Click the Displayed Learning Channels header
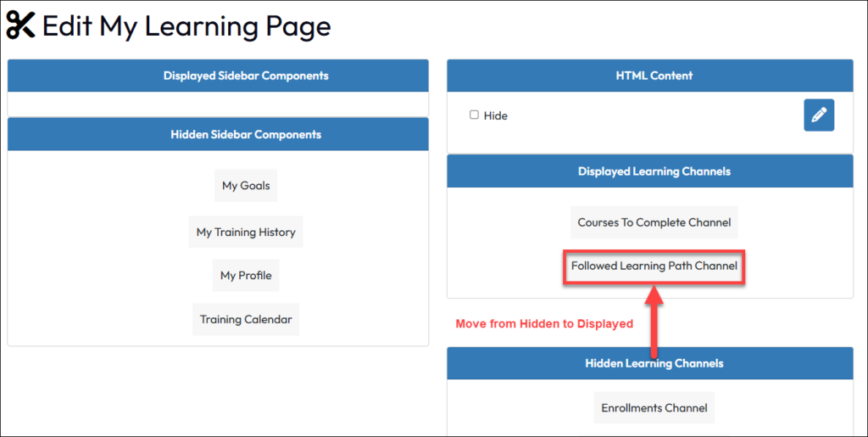The height and width of the screenshot is (437, 868). [654, 171]
